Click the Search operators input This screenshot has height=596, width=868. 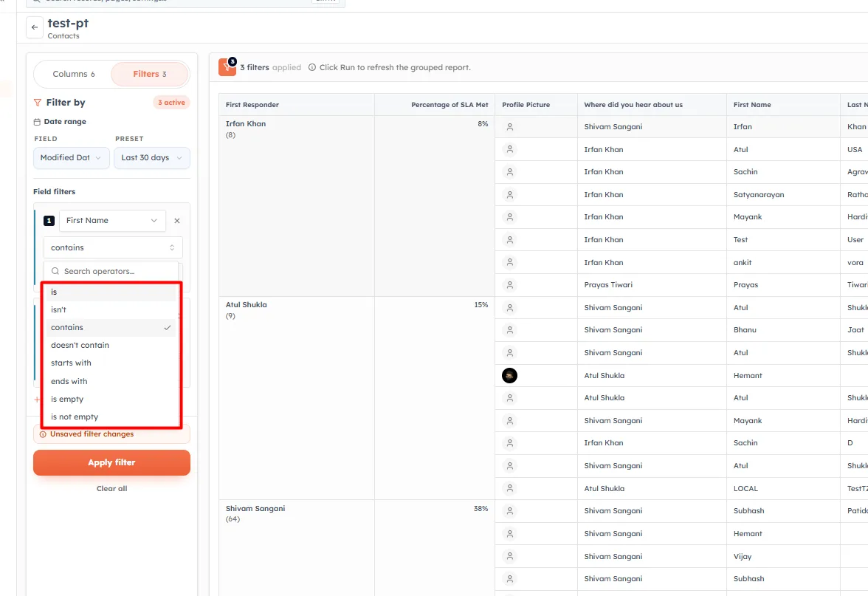tap(112, 271)
